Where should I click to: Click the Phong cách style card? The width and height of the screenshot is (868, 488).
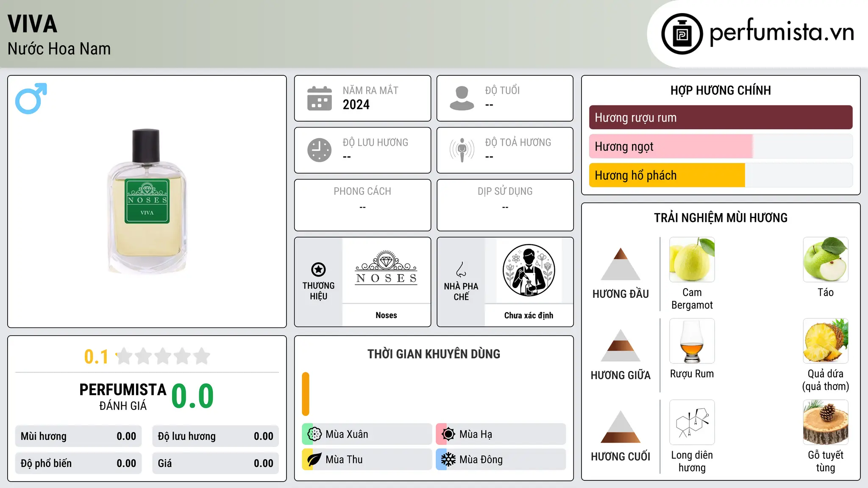pyautogui.click(x=363, y=205)
